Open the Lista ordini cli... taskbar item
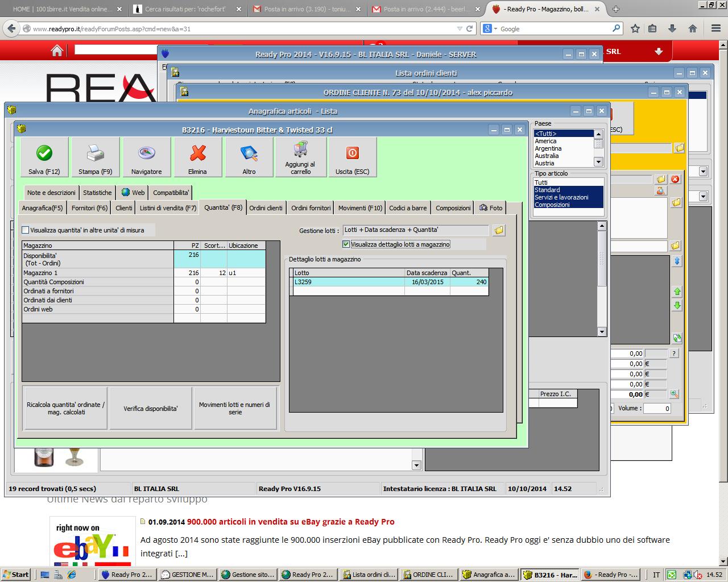728x582 pixels. click(368, 575)
